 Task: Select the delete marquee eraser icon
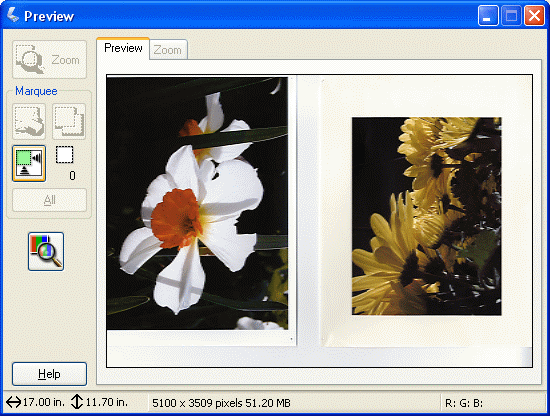tap(29, 121)
